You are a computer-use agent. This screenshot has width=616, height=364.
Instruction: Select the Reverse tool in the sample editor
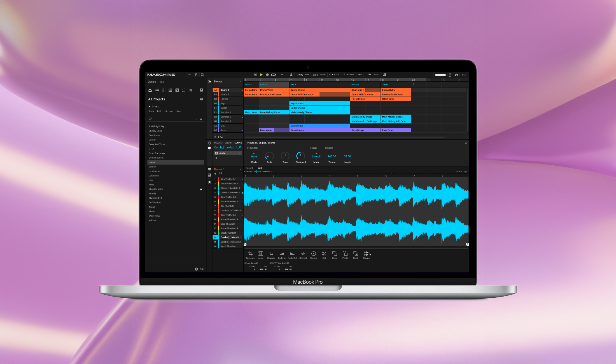(x=271, y=253)
